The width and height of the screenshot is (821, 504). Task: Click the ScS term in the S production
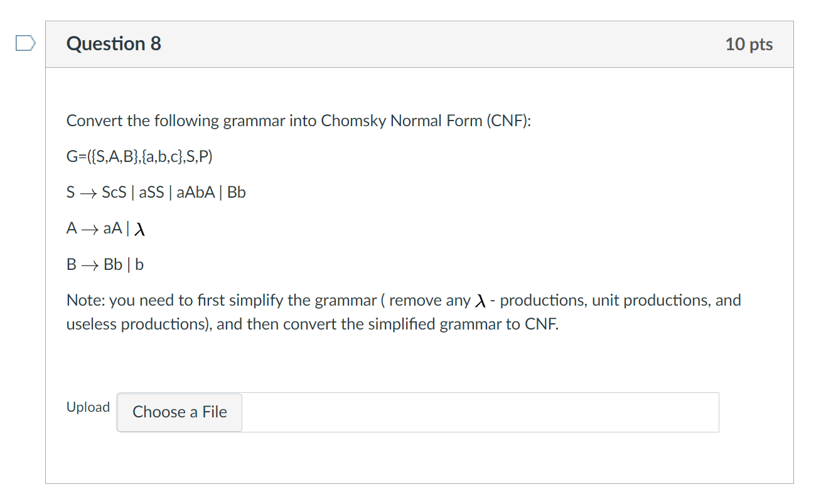pyautogui.click(x=115, y=193)
